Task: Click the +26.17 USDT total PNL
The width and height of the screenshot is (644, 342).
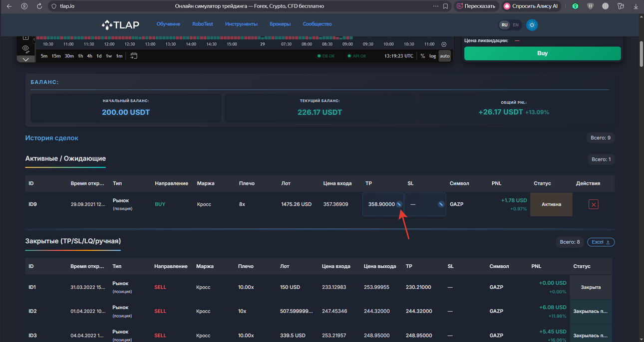Action: (501, 112)
